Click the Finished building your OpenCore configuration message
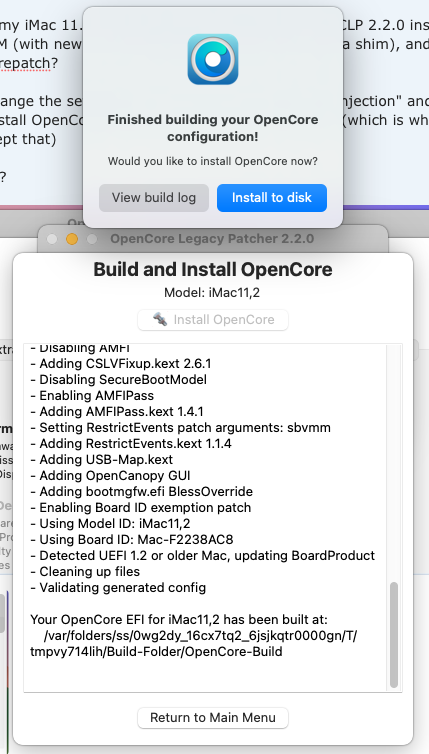Image resolution: width=429 pixels, height=754 pixels. pos(213,128)
